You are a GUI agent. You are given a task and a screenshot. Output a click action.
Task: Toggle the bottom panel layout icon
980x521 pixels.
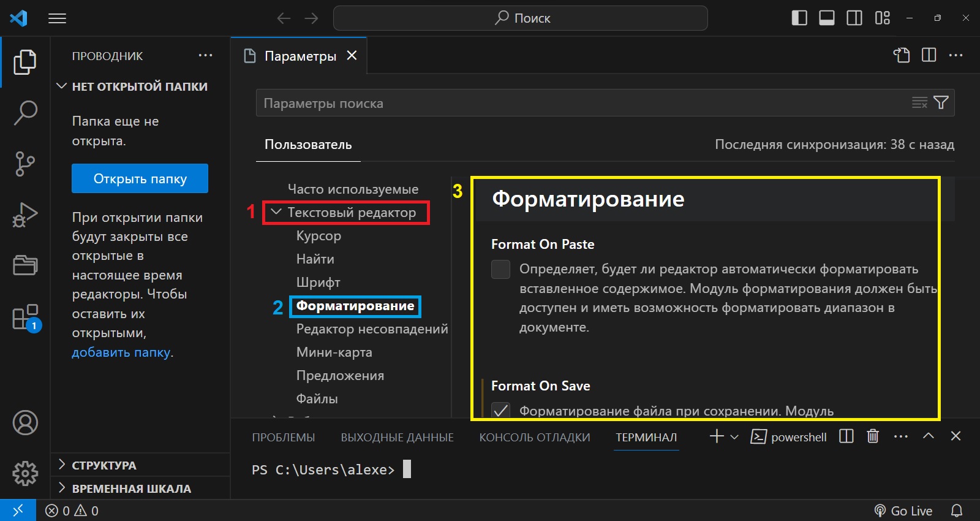(x=827, y=18)
